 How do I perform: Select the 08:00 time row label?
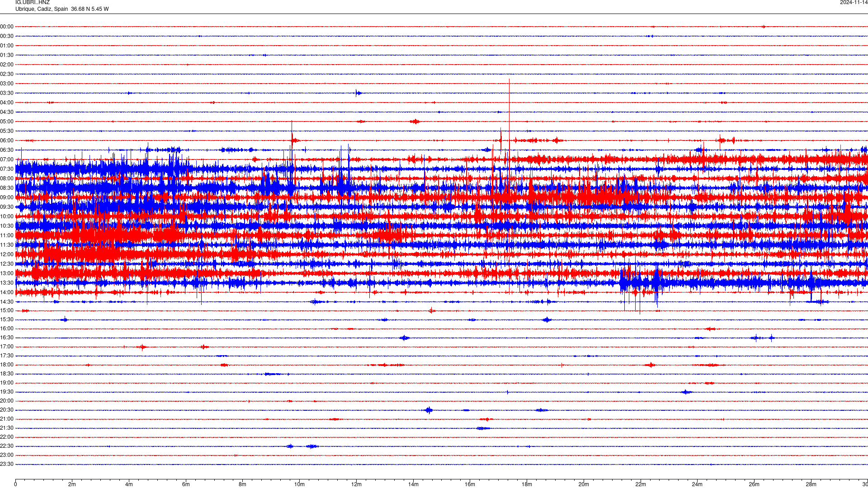[x=7, y=178]
